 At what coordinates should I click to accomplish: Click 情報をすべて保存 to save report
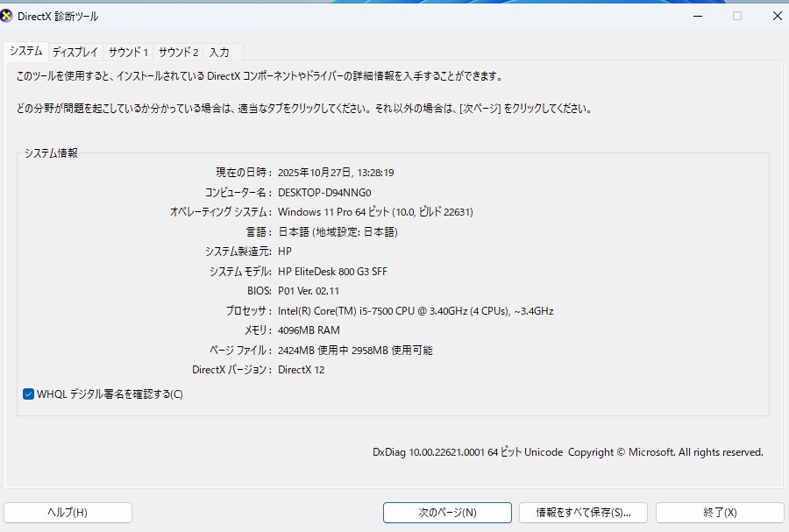[x=583, y=513]
